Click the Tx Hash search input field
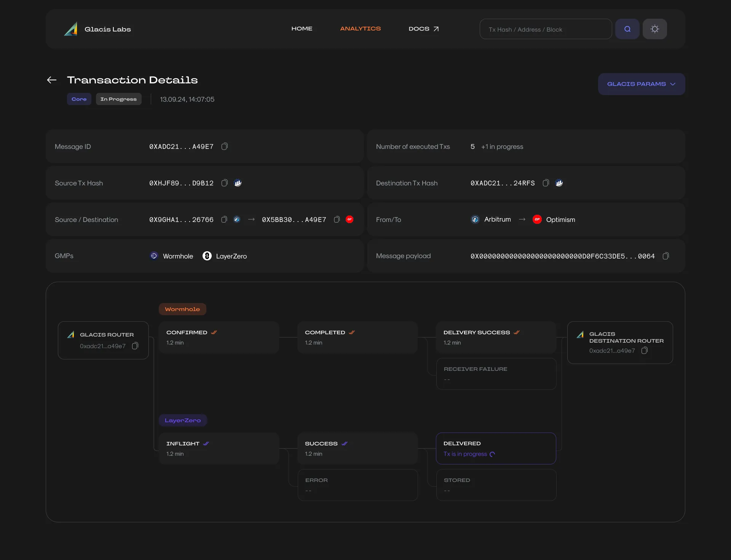The image size is (731, 560). (x=545, y=29)
